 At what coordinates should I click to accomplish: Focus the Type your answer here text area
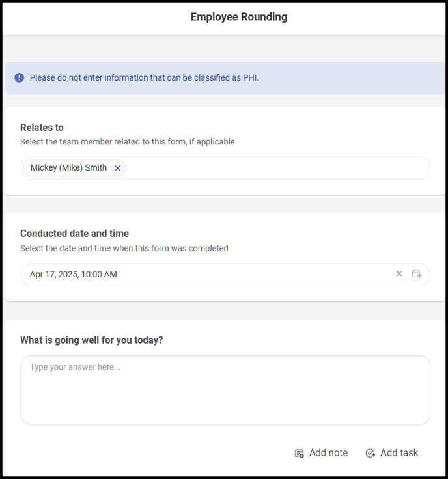click(225, 390)
